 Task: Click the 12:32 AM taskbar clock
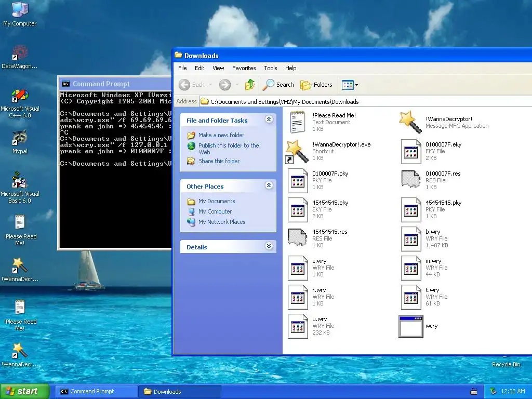tap(513, 391)
